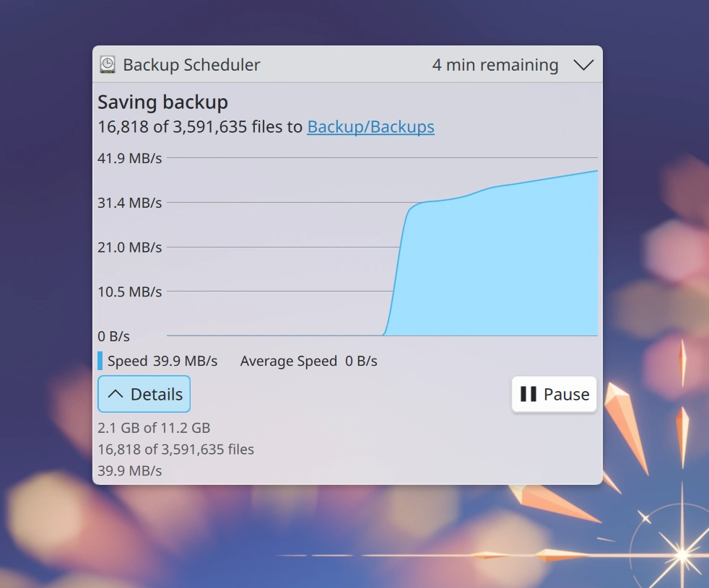The height and width of the screenshot is (588, 709).
Task: Click the 41.9 MB/s axis label
Action: tap(130, 158)
